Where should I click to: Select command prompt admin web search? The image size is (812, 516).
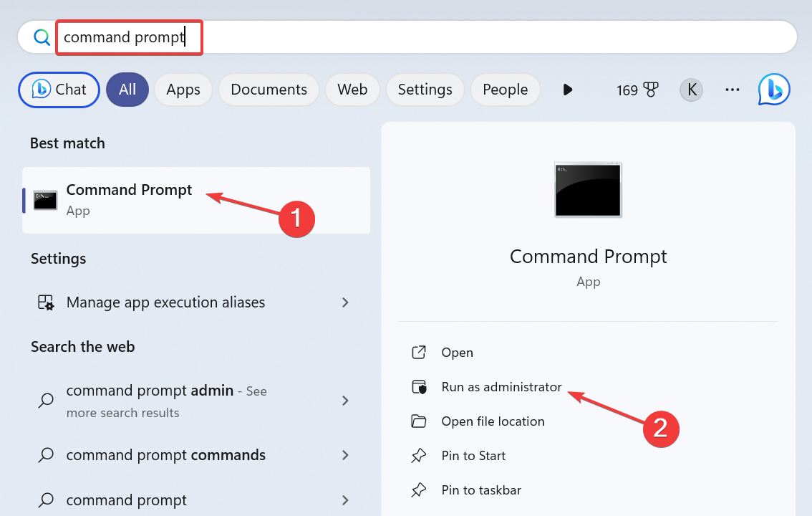point(196,401)
